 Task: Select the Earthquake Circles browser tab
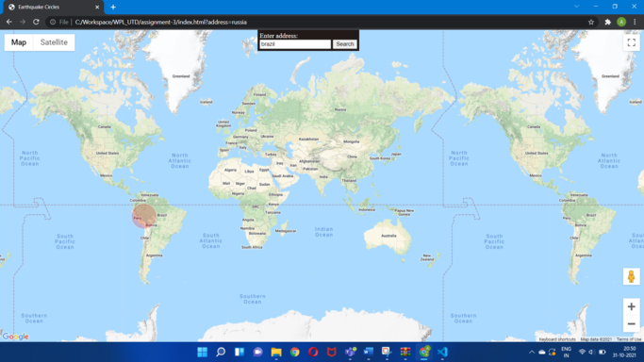coord(53,7)
